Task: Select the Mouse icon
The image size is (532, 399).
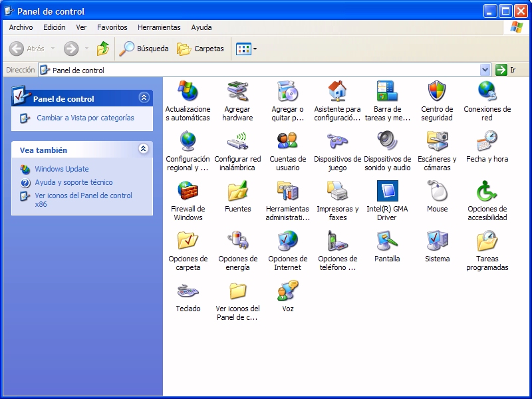Action: click(x=437, y=191)
